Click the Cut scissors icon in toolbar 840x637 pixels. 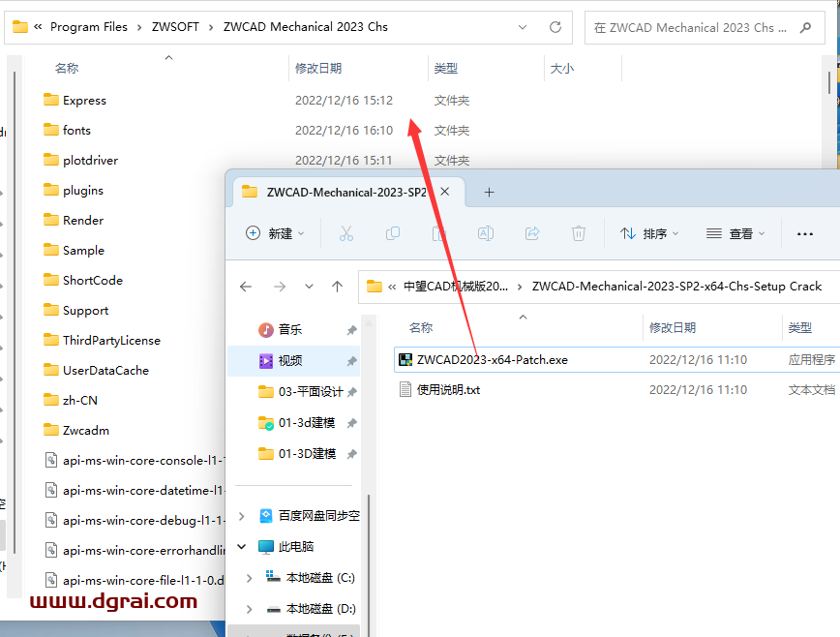tap(346, 233)
